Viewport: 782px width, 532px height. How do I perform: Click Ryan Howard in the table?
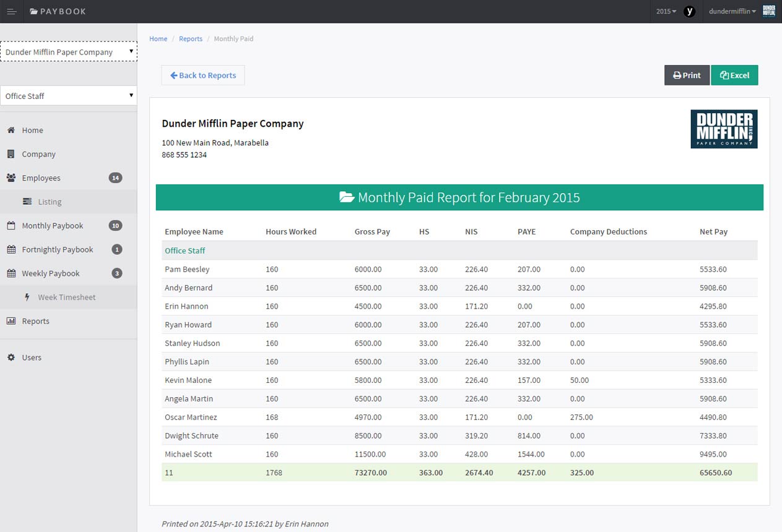[x=188, y=325]
